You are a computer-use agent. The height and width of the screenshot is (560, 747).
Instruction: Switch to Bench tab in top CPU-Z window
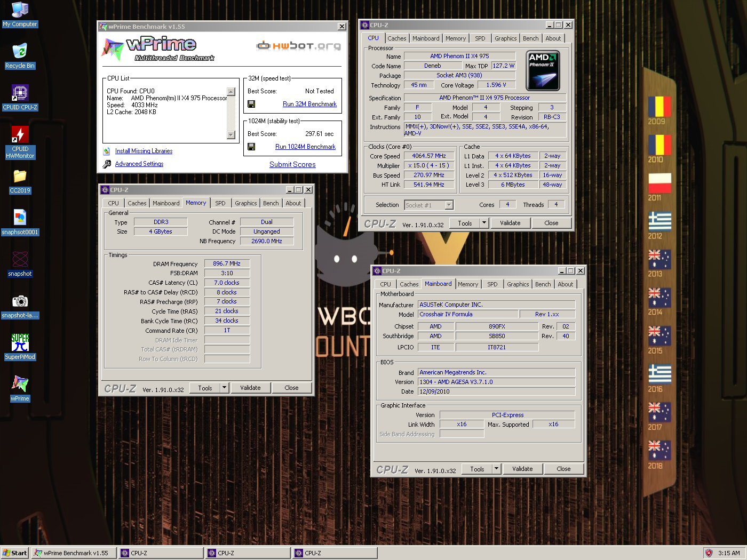530,38
